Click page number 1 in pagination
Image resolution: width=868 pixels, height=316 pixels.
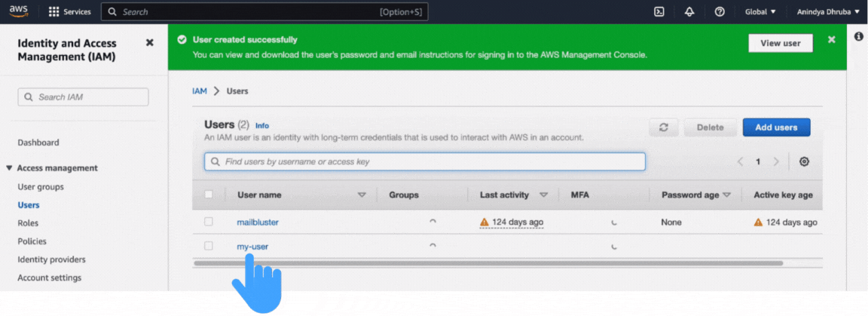point(758,162)
